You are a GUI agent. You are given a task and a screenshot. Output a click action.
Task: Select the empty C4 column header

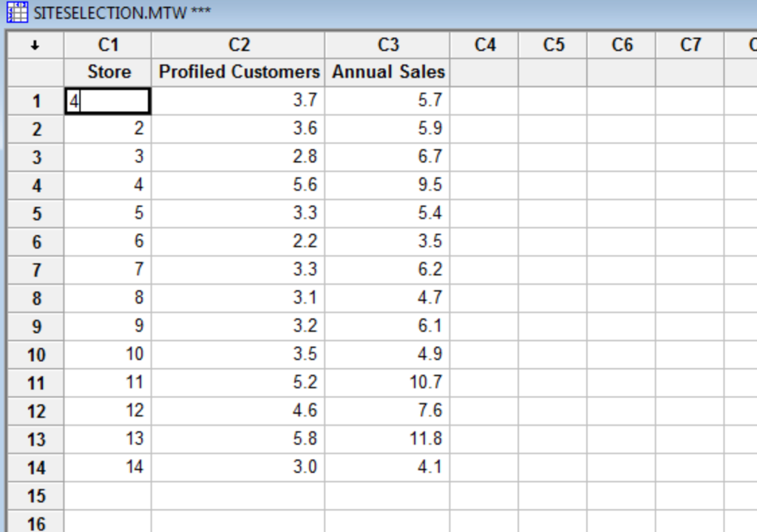[484, 44]
